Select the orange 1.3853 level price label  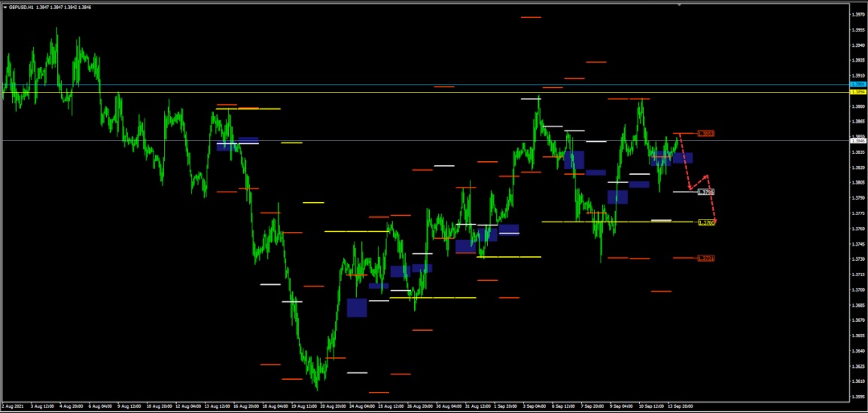click(x=705, y=133)
